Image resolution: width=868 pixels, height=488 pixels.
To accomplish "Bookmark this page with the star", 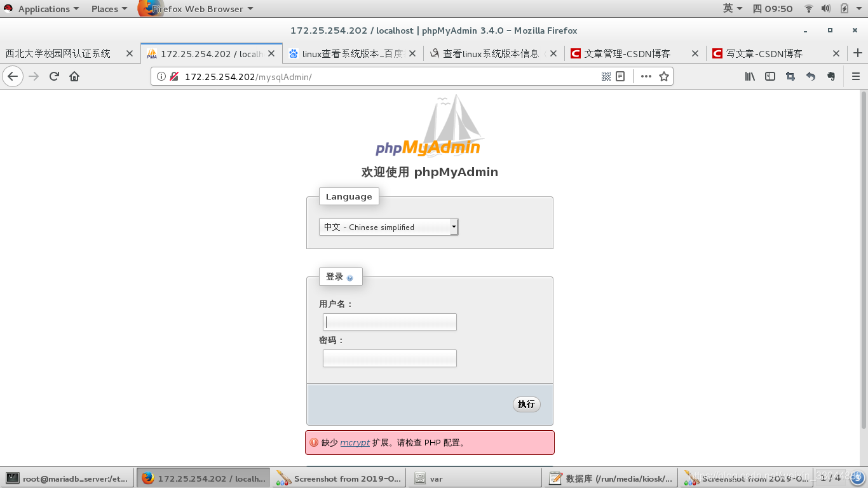I will pyautogui.click(x=664, y=76).
